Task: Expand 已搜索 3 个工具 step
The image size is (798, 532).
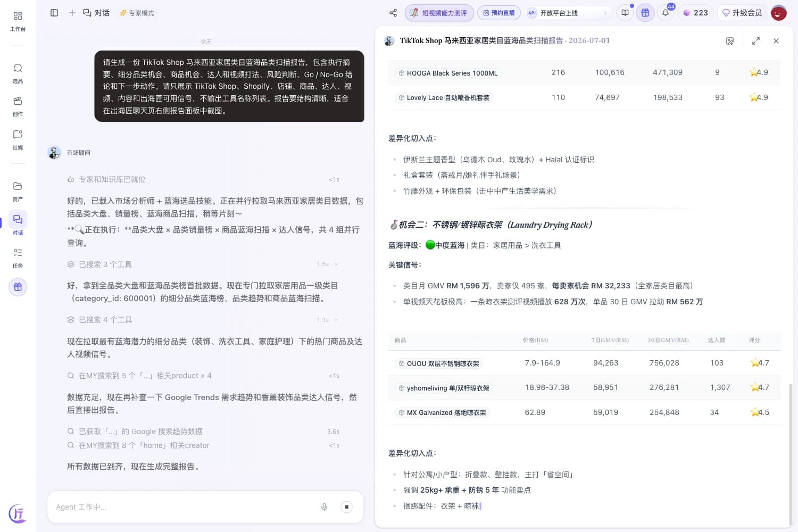Action: pyautogui.click(x=203, y=264)
